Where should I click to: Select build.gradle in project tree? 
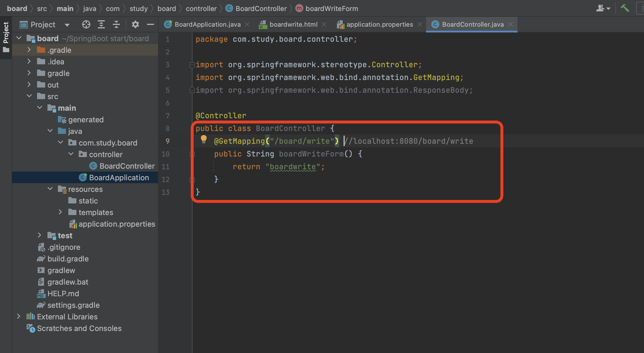[x=68, y=259]
